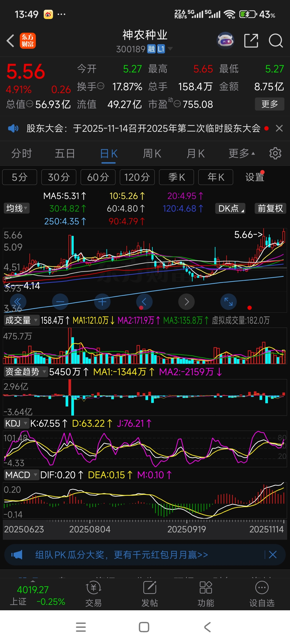Image resolution: width=290 pixels, height=644 pixels.
Task: Switch to 月K tab
Action: 195,153
